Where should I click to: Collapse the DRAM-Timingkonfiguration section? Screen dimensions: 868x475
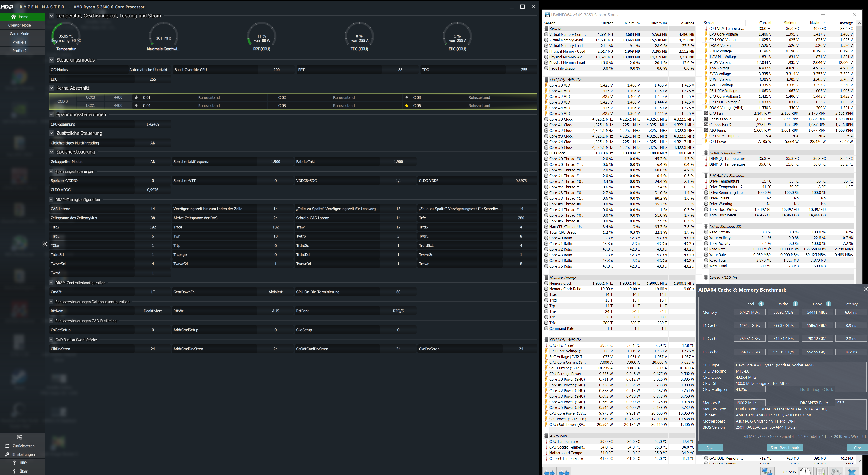51,199
